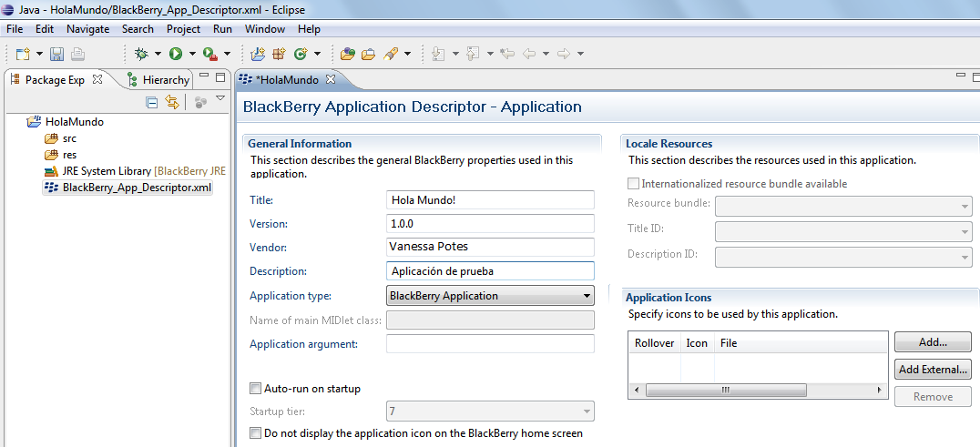Check 'Do not display the application icon' option
Image resolution: width=980 pixels, height=447 pixels.
click(x=256, y=433)
